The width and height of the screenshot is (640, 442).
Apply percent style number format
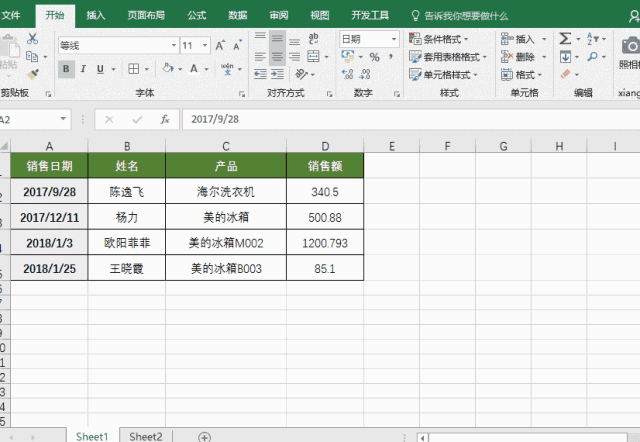374,57
